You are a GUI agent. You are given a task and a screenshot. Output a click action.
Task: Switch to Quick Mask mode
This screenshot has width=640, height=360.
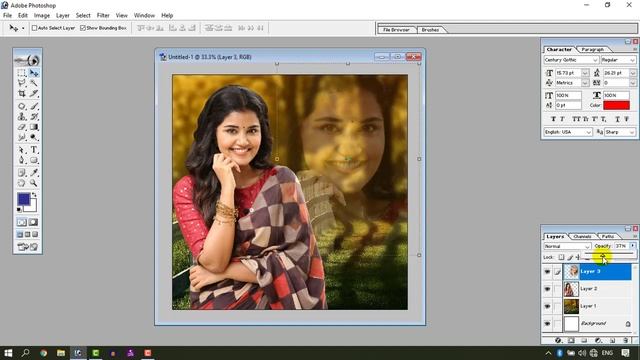tap(33, 222)
